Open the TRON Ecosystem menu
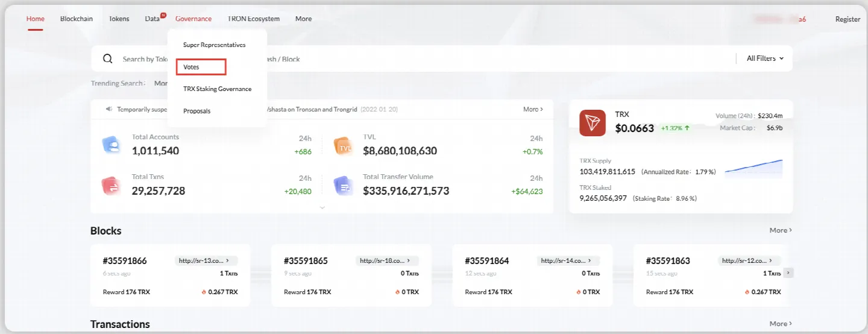The width and height of the screenshot is (868, 334). (x=253, y=19)
